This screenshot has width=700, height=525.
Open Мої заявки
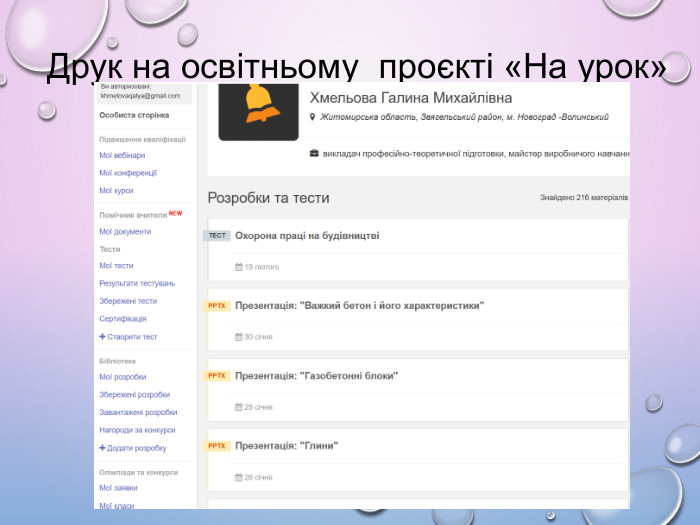[x=118, y=488]
